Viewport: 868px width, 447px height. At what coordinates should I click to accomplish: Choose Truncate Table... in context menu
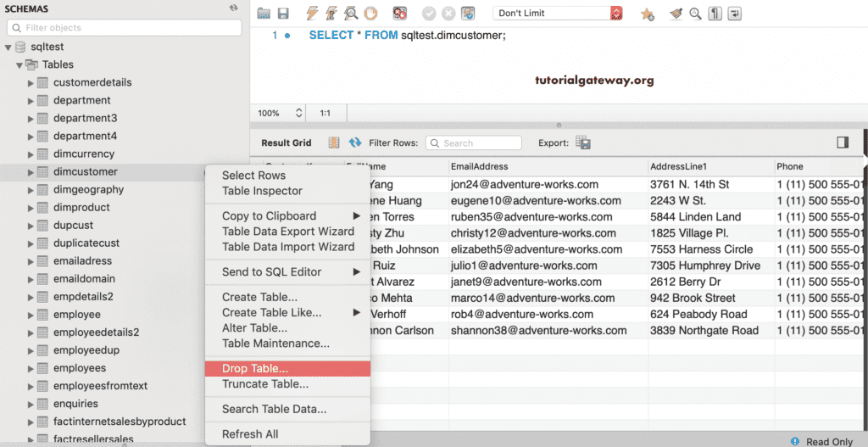pos(287,384)
